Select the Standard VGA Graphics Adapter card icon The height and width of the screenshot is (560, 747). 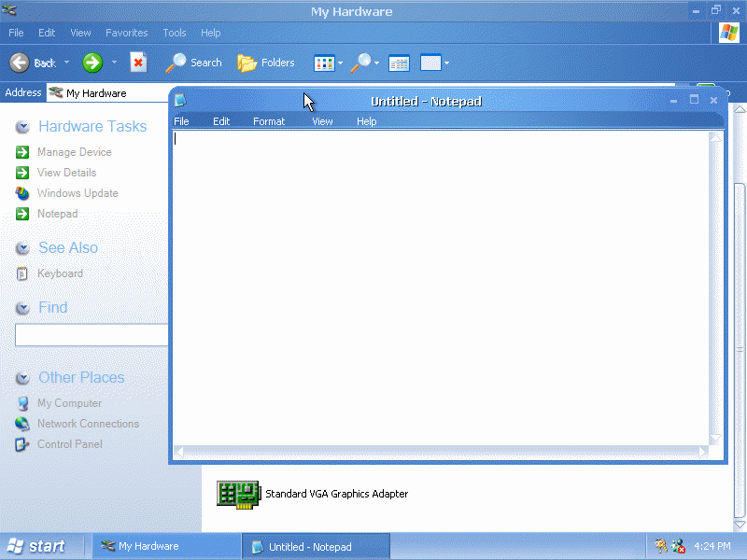coord(239,495)
